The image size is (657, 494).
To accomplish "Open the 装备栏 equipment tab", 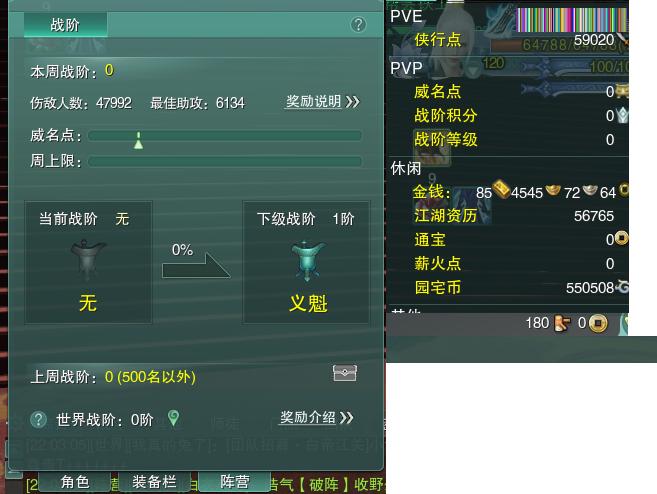I will tap(155, 481).
